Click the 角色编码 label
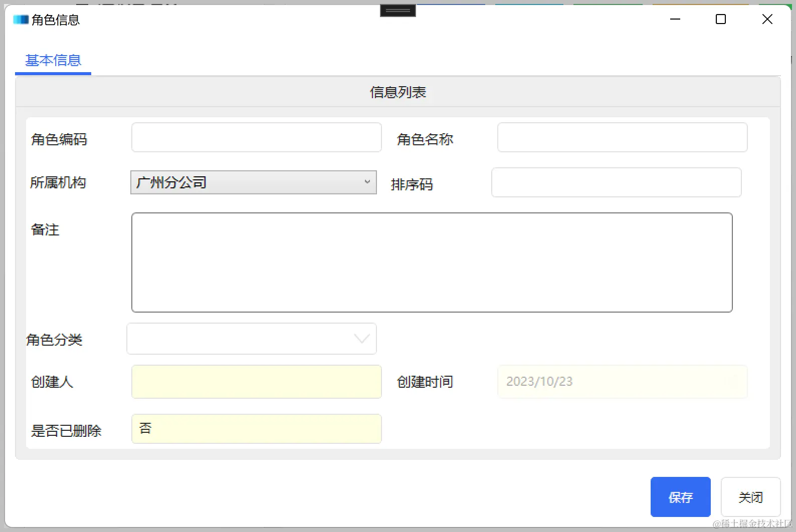The width and height of the screenshot is (796, 532). coord(59,139)
